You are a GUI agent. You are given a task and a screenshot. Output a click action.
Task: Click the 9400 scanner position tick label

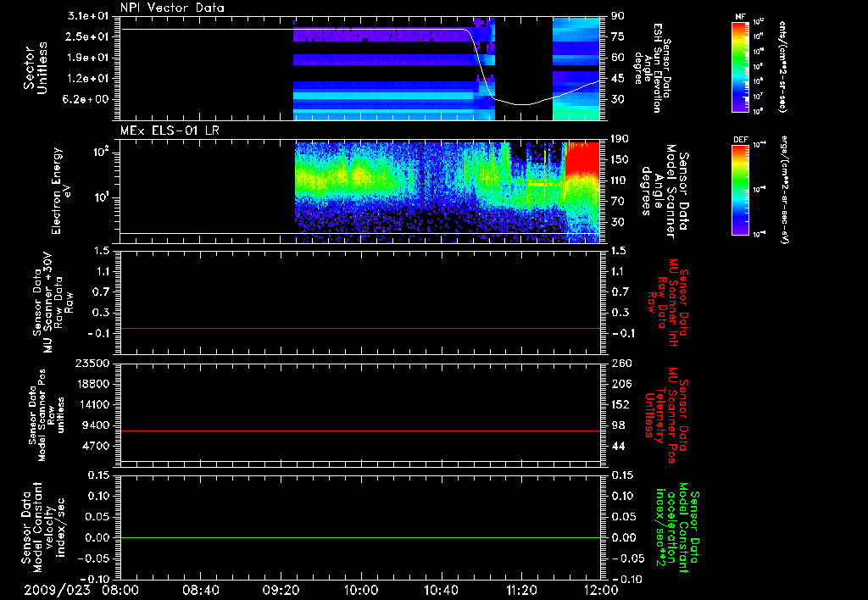tap(95, 425)
